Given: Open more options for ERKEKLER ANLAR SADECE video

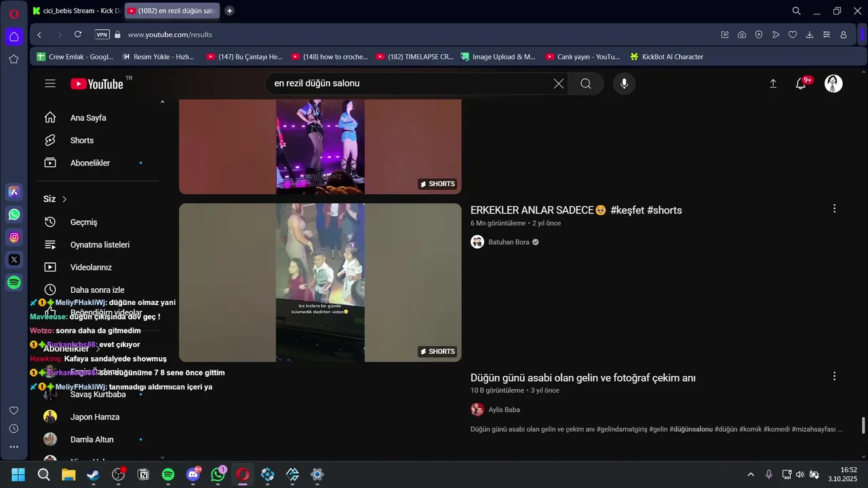Looking at the screenshot, I should [x=834, y=209].
